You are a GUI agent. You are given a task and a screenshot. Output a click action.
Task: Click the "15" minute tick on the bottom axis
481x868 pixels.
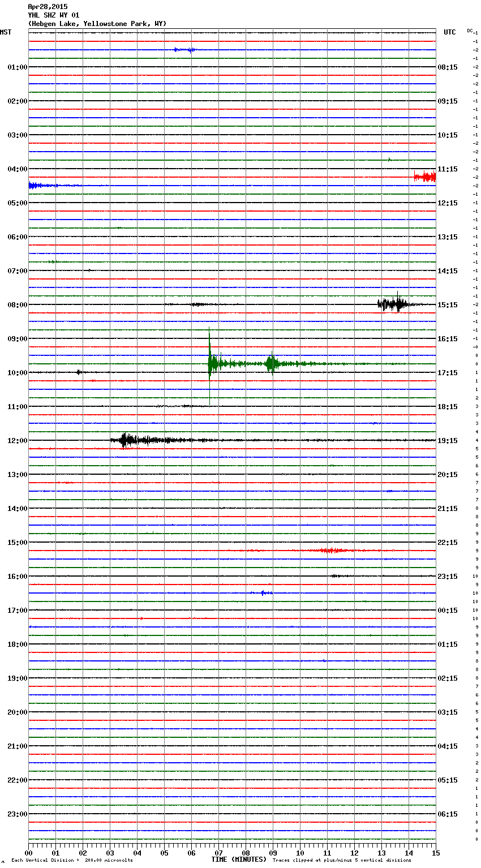436,853
